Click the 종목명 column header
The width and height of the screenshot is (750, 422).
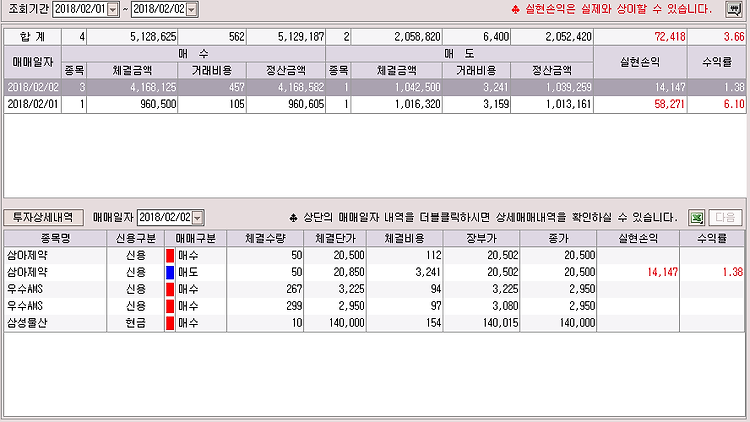(x=55, y=238)
